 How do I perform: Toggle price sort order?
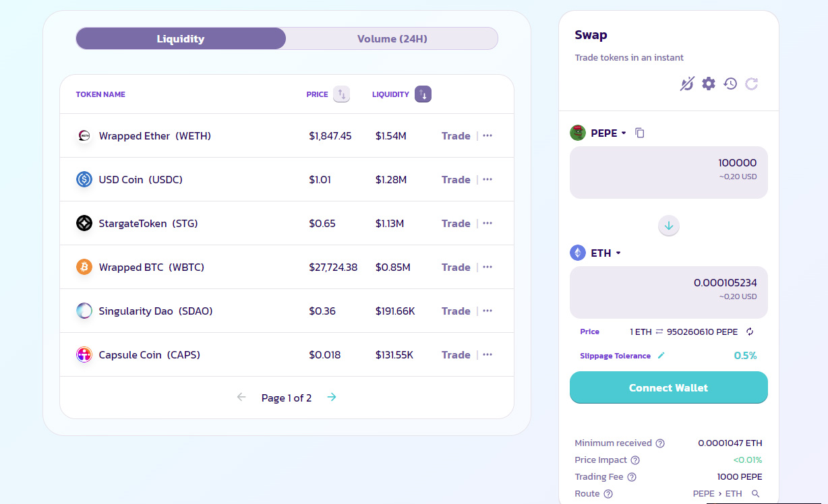(342, 94)
